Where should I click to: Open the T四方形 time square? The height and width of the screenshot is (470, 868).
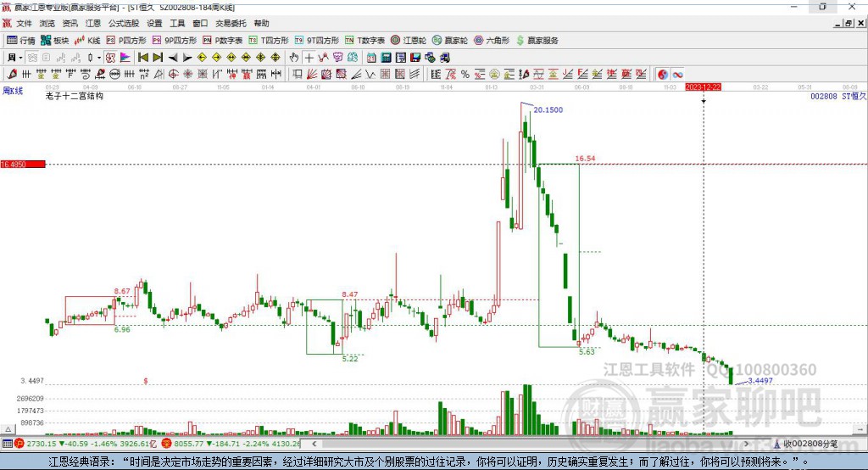pos(269,41)
